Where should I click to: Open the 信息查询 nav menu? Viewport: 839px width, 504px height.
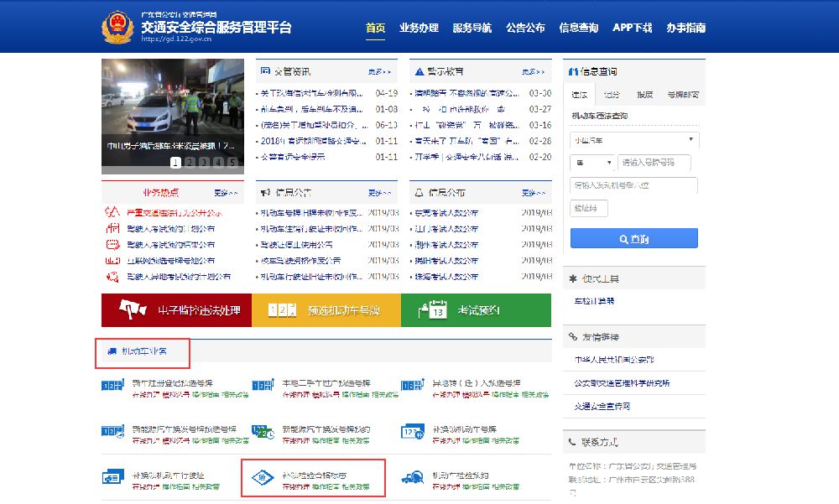[x=578, y=28]
